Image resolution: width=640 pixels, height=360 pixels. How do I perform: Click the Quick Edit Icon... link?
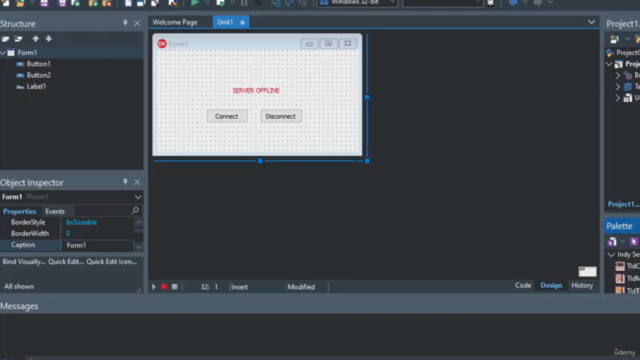pyautogui.click(x=111, y=262)
